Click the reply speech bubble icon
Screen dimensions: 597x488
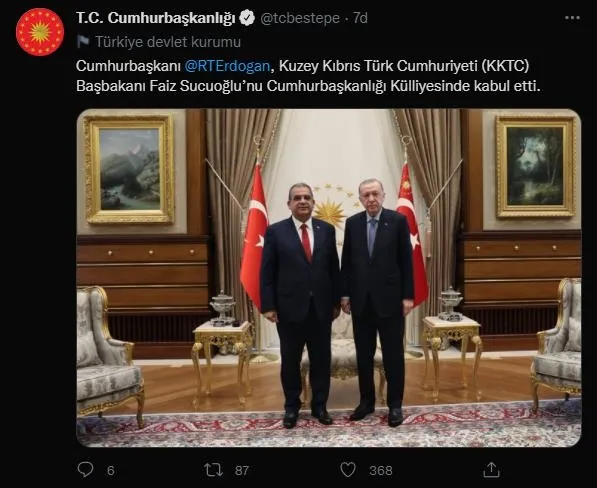pyautogui.click(x=85, y=469)
